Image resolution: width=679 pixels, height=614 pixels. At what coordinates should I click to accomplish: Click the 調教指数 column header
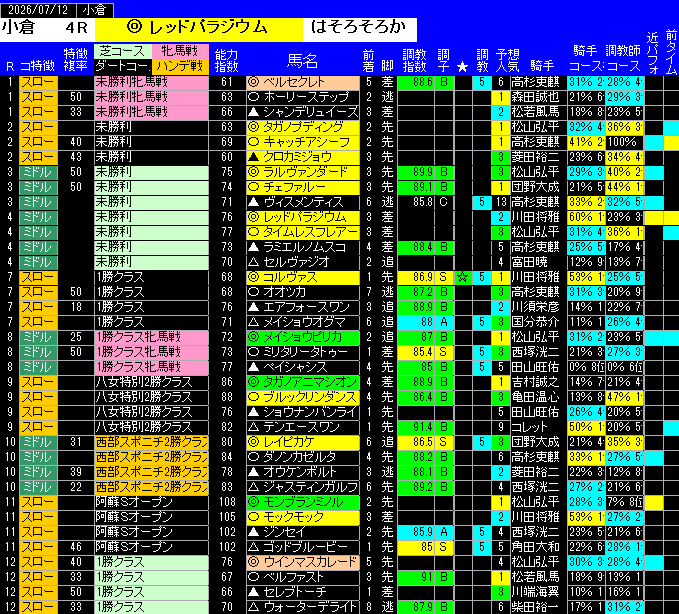414,61
